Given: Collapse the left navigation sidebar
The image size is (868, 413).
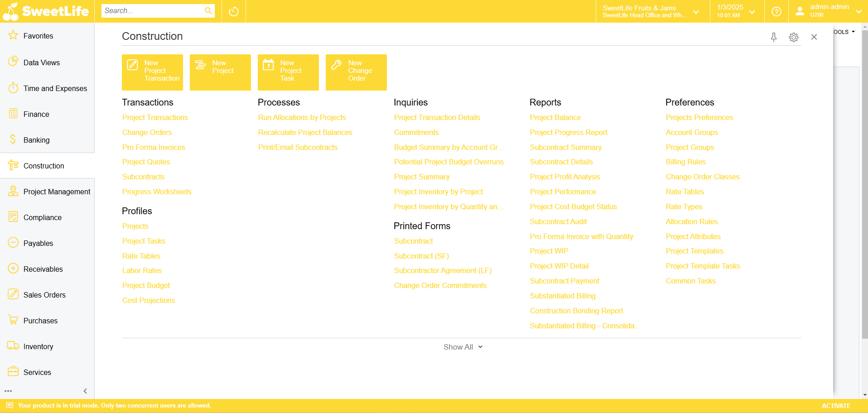Looking at the screenshot, I should tap(85, 391).
